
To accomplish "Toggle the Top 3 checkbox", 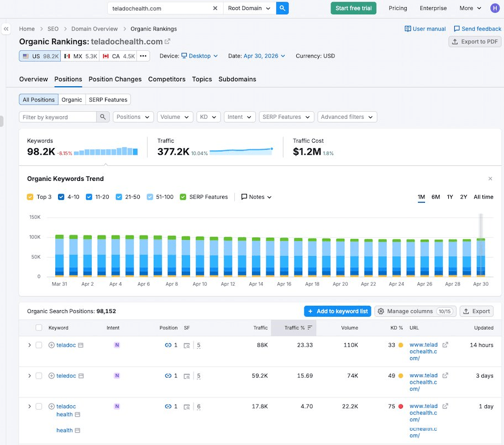I will pyautogui.click(x=30, y=197).
